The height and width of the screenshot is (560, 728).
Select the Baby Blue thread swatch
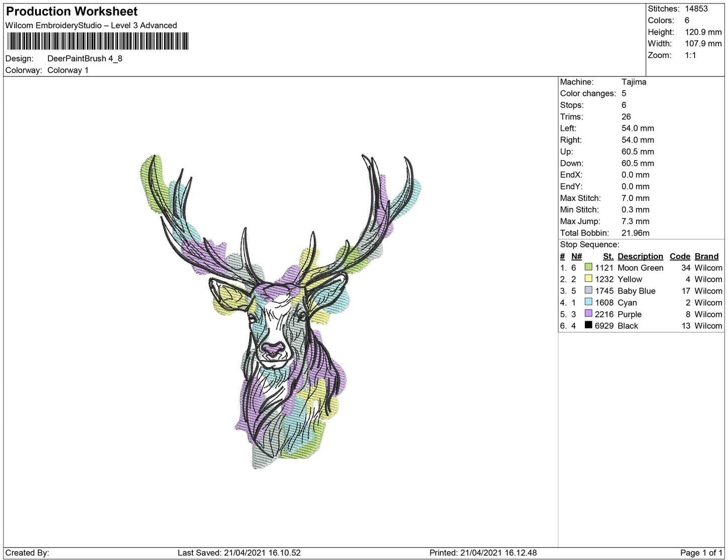tap(587, 291)
